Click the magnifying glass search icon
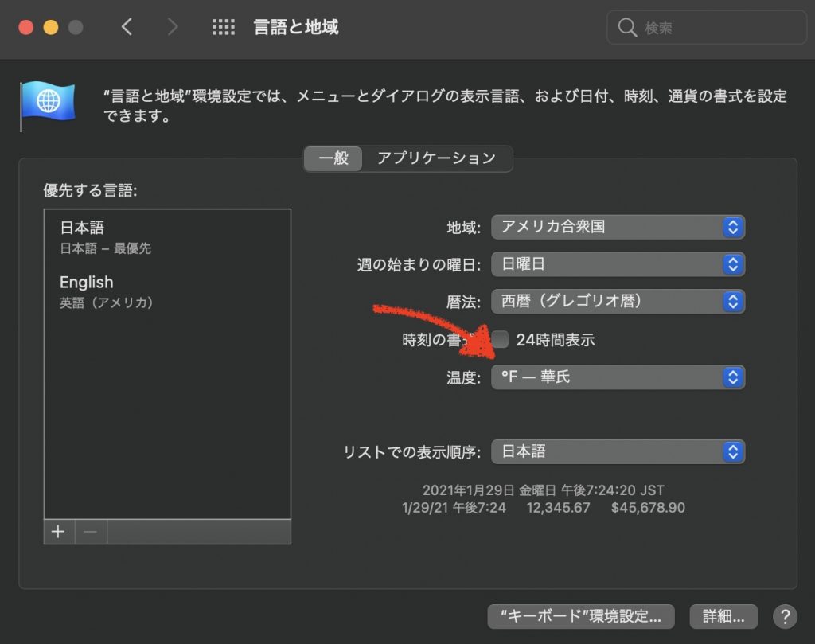Viewport: 815px width, 644px height. 627,28
